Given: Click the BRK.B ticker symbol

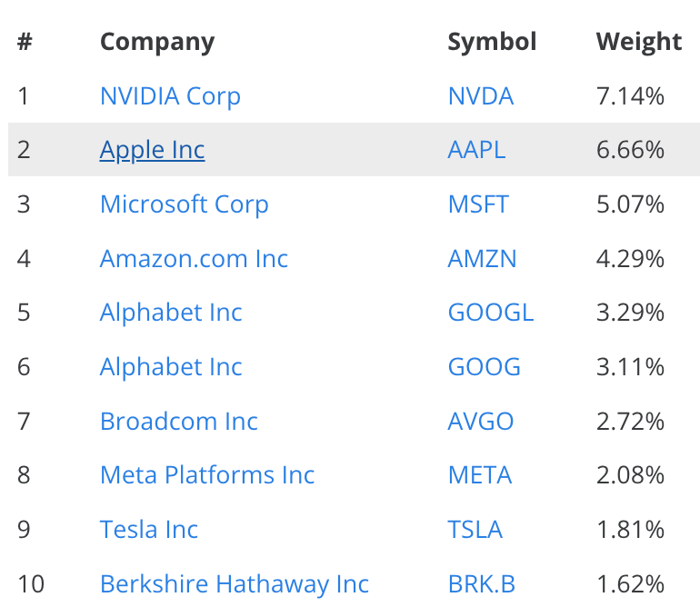Looking at the screenshot, I should click(481, 584).
